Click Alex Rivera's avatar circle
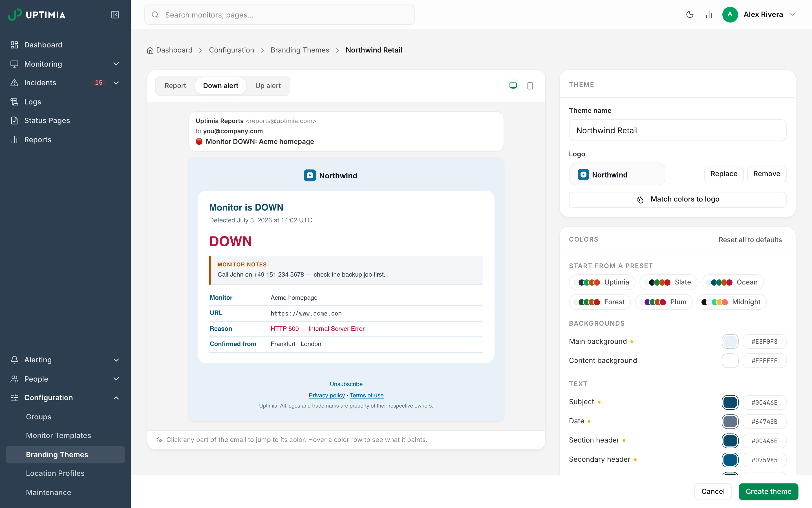812x508 pixels. (730, 14)
